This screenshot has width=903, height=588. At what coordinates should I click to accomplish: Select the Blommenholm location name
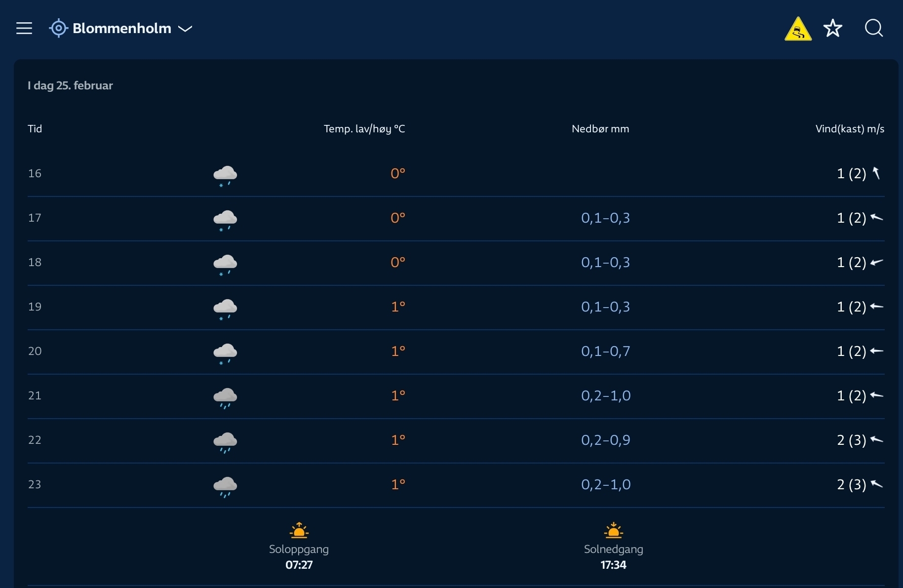coord(121,28)
